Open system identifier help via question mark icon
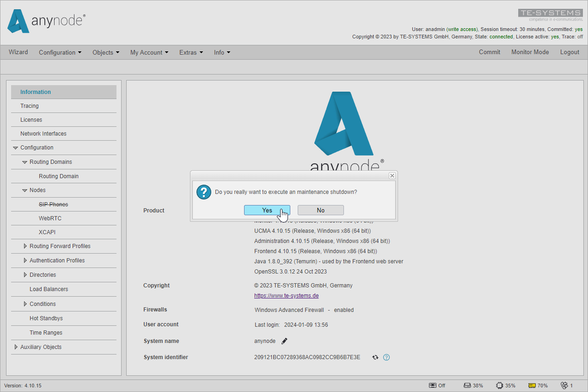 (x=386, y=357)
